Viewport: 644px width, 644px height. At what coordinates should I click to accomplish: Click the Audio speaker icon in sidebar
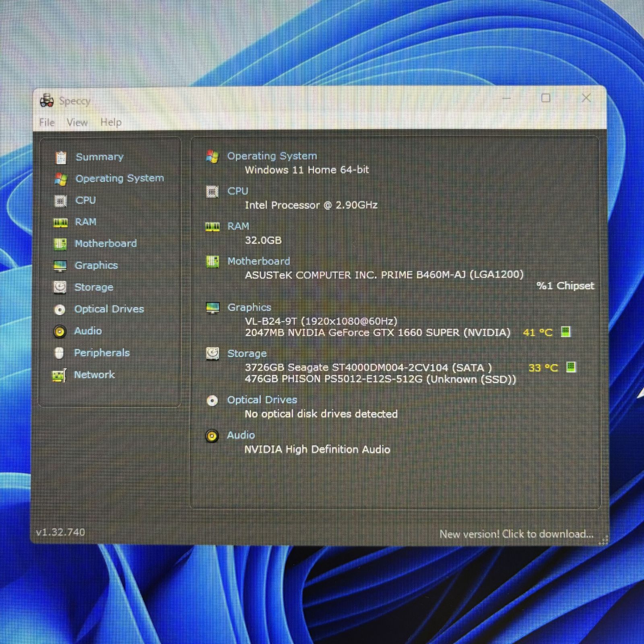click(60, 331)
